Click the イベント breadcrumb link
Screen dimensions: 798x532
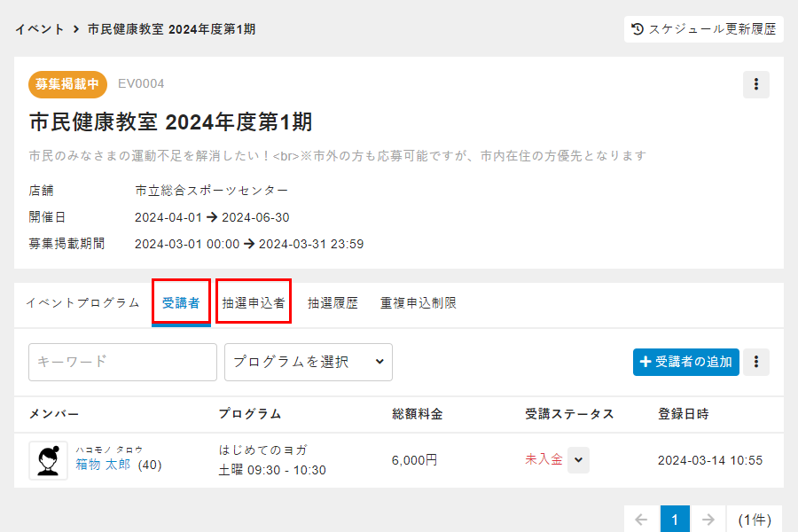[x=39, y=29]
